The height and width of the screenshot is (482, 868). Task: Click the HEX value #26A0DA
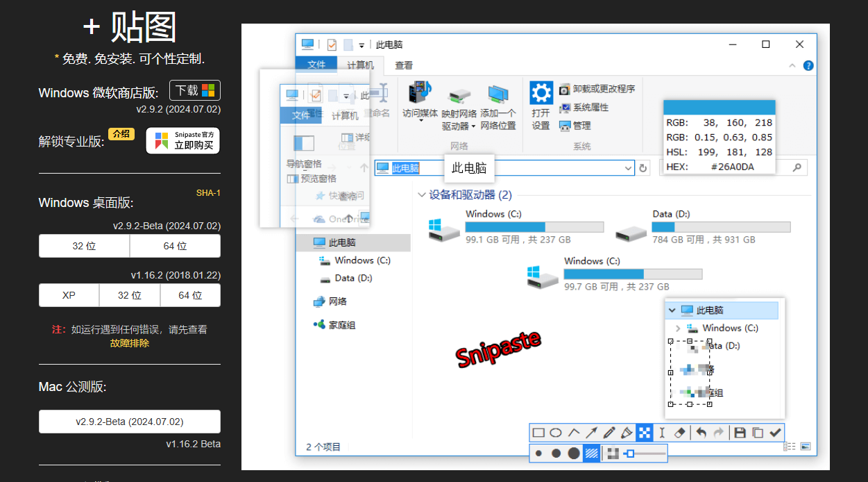tap(733, 167)
